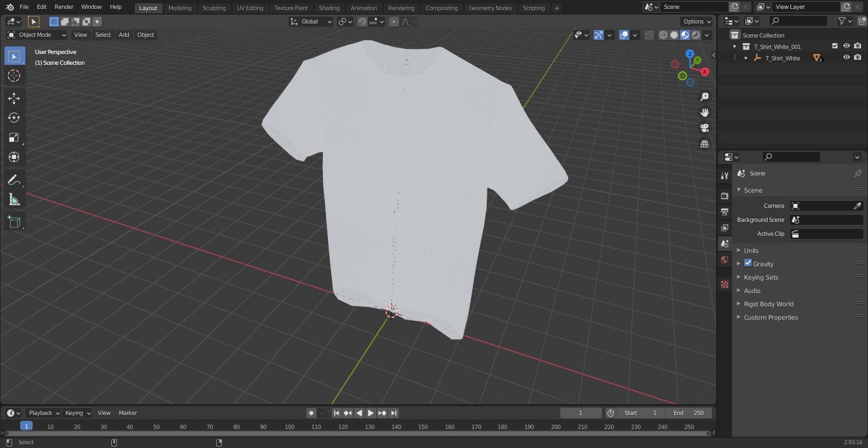Open the Render menu
Viewport: 868px width, 448px height.
coord(64,7)
